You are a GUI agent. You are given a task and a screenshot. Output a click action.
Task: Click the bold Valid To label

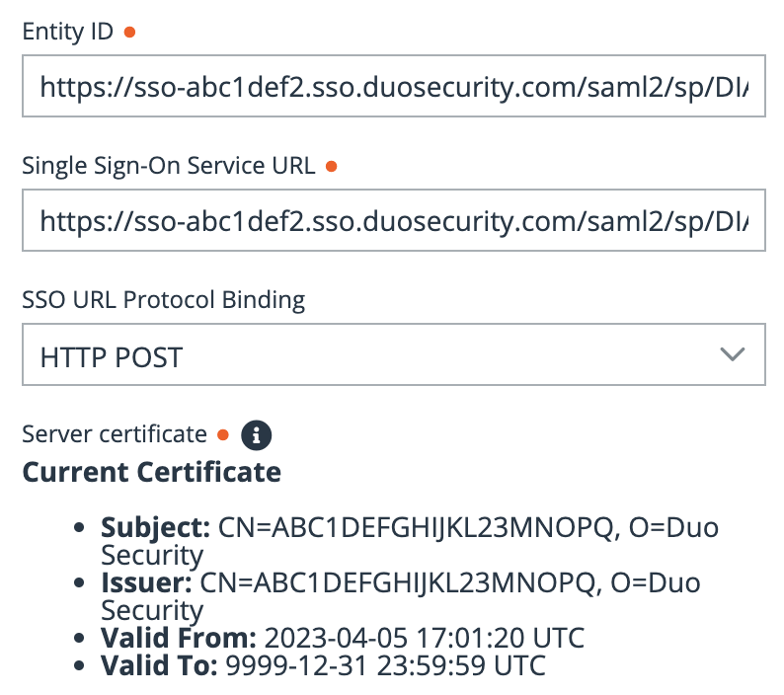[x=159, y=665]
